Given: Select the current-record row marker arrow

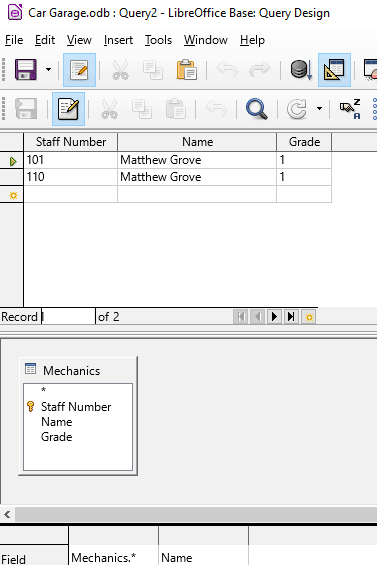Looking at the screenshot, I should click(x=12, y=161).
